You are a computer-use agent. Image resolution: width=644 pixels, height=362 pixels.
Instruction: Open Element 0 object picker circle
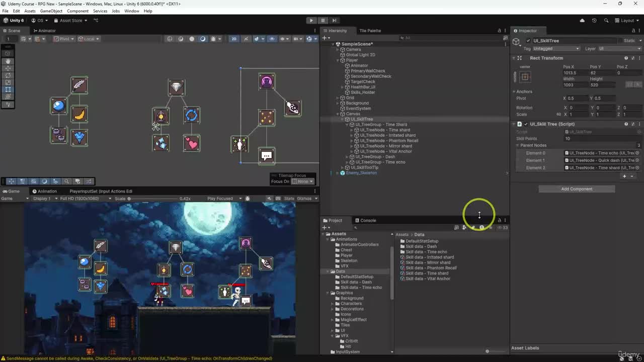tap(637, 153)
